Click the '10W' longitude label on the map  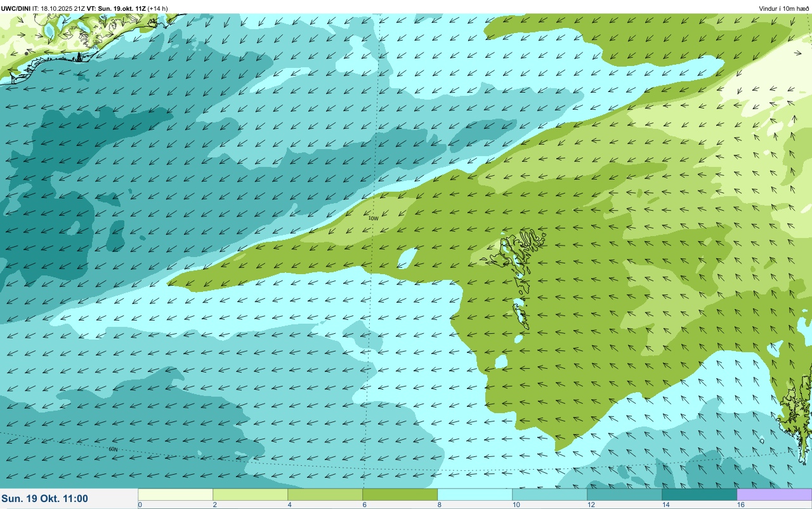point(374,218)
